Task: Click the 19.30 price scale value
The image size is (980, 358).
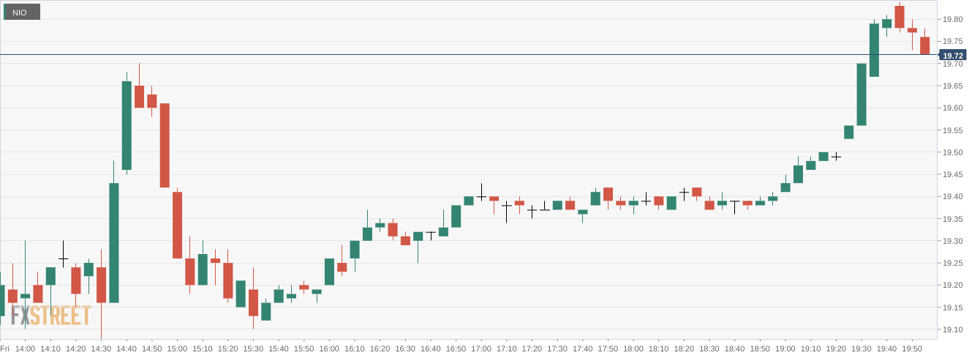Action: point(951,242)
